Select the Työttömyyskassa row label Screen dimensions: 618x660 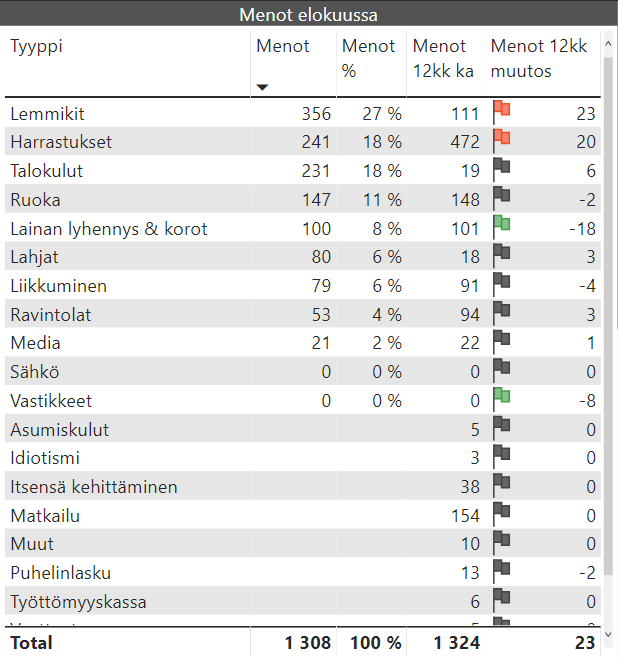tap(78, 602)
